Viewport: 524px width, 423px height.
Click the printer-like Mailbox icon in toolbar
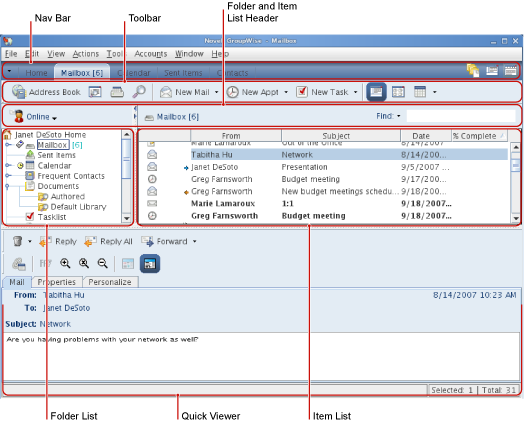(x=117, y=92)
